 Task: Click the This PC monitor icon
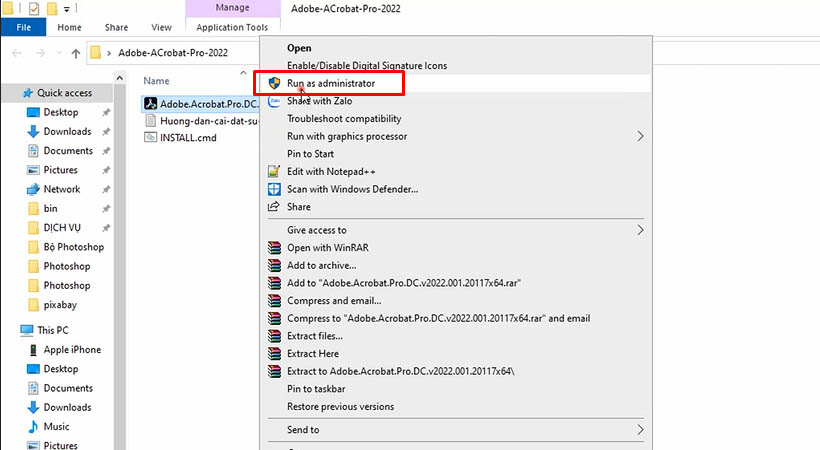(x=27, y=330)
